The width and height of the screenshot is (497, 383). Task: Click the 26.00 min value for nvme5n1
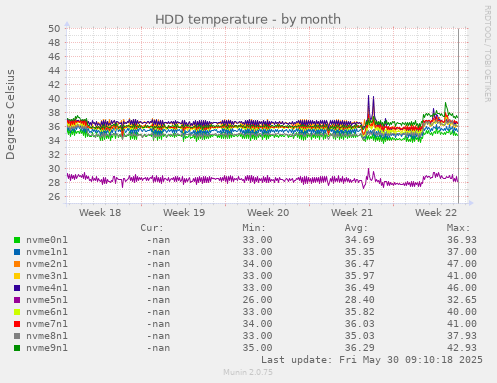tap(257, 300)
